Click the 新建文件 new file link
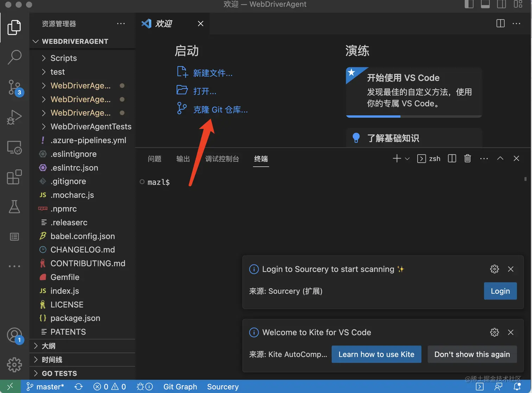The height and width of the screenshot is (393, 532). pyautogui.click(x=213, y=73)
